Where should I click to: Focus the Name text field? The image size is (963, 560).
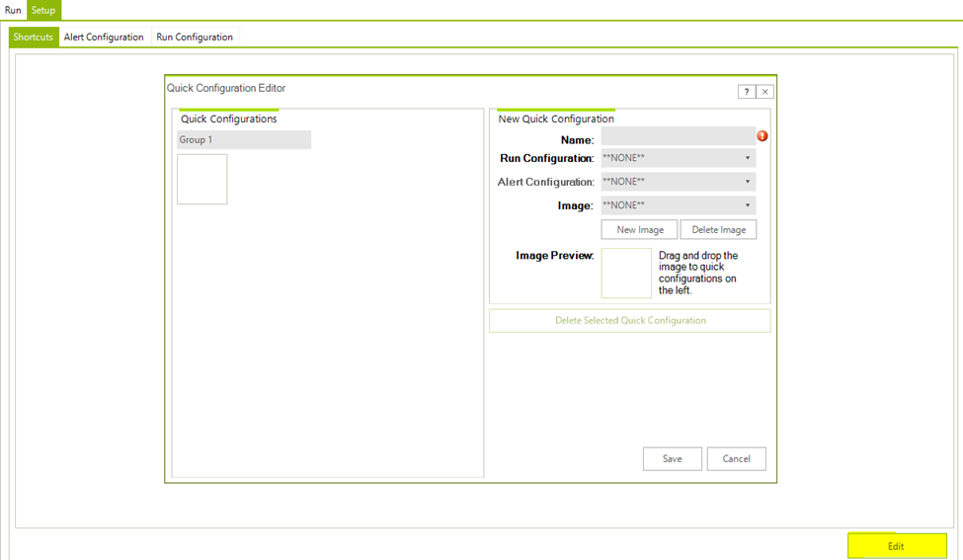(x=678, y=136)
